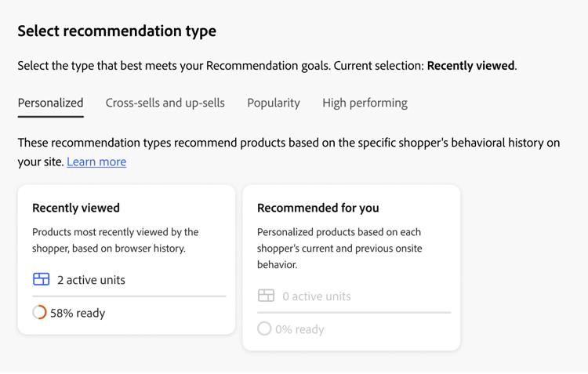Image resolution: width=588 pixels, height=374 pixels.
Task: Click the blue active units icon
Action: pos(42,279)
